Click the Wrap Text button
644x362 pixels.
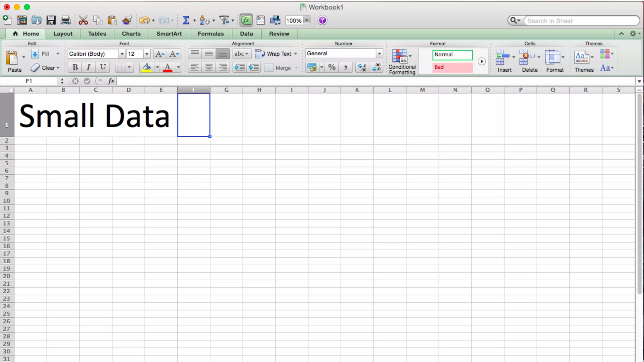[x=275, y=54]
